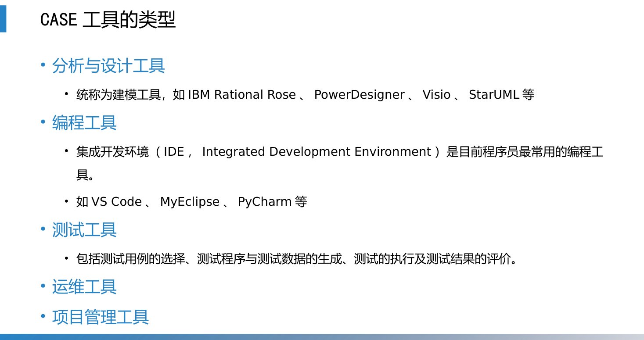
Task: Click the phrase "Integrated Development Environment"
Action: click(317, 152)
